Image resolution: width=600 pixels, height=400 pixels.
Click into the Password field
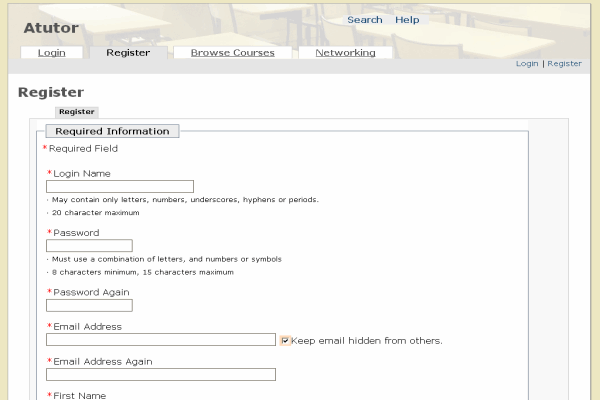pyautogui.click(x=89, y=246)
